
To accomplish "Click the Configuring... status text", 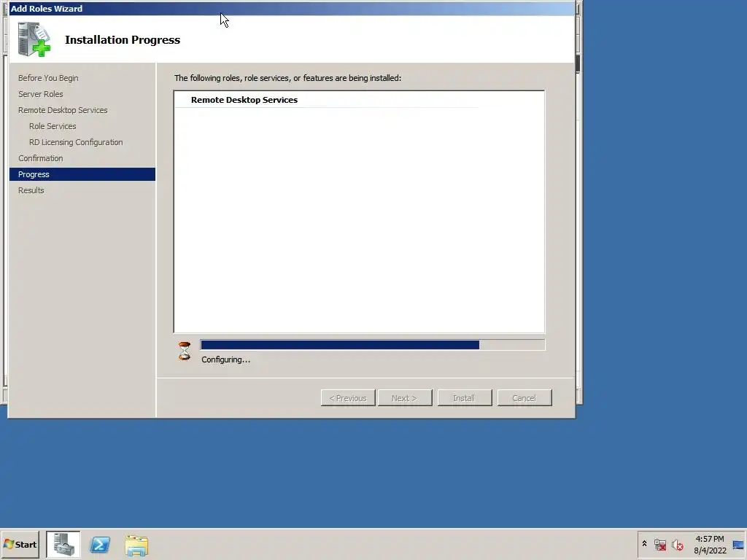I will [225, 360].
